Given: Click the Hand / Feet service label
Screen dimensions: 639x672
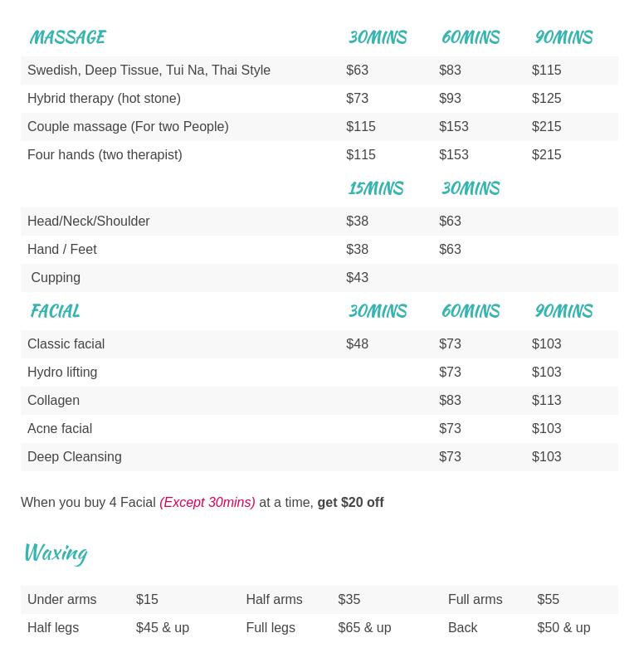Looking at the screenshot, I should (62, 250).
